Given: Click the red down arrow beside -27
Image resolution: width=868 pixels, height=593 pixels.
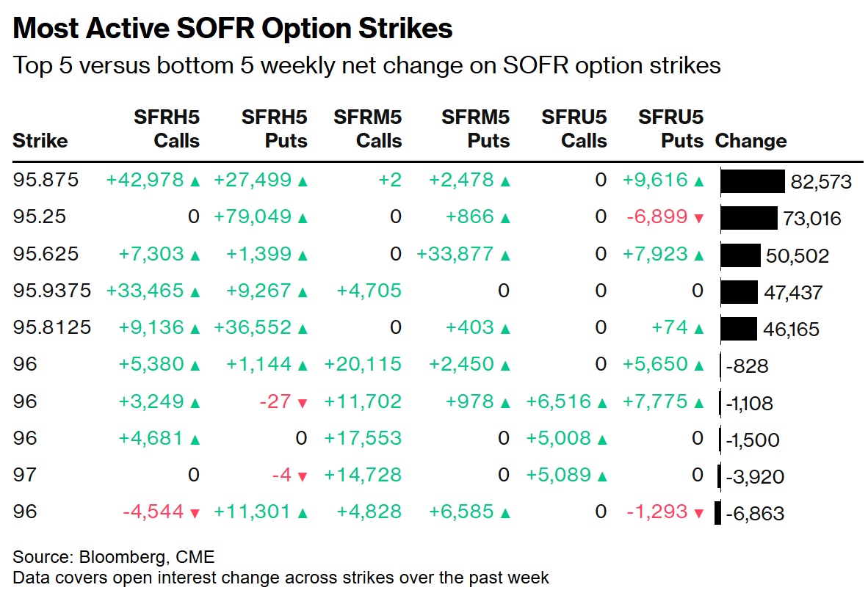Looking at the screenshot, I should [x=302, y=402].
